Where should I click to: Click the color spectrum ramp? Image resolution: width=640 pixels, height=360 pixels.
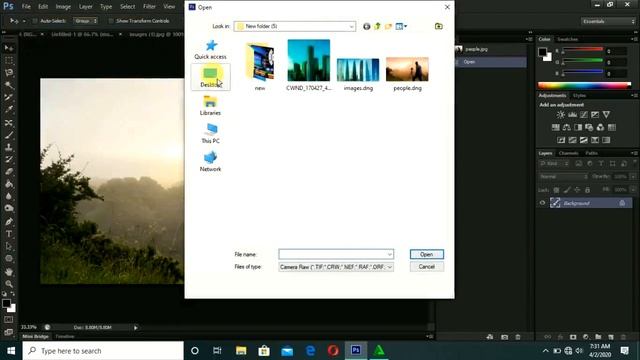(x=584, y=85)
